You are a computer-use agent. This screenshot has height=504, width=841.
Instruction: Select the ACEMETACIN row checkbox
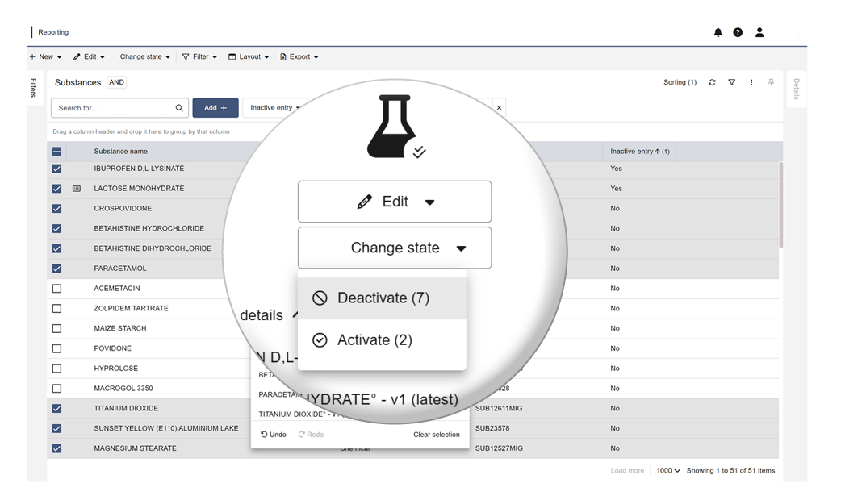[x=56, y=289]
